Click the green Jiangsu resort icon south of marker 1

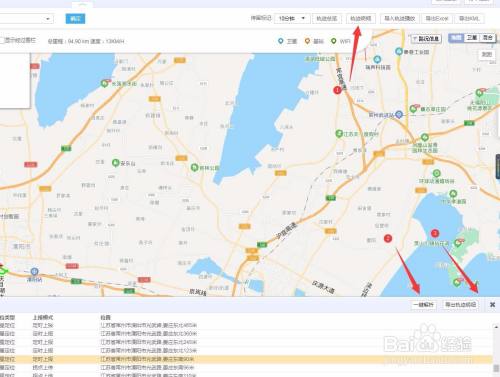[x=339, y=134]
